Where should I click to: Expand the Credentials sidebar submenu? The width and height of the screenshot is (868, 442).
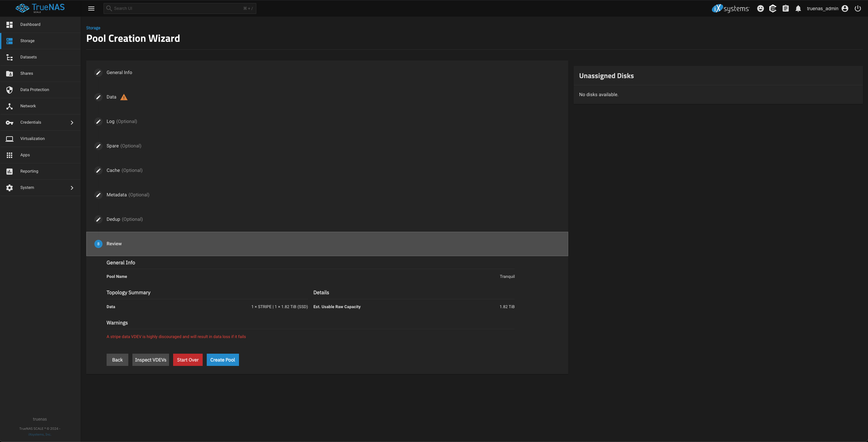click(x=72, y=122)
